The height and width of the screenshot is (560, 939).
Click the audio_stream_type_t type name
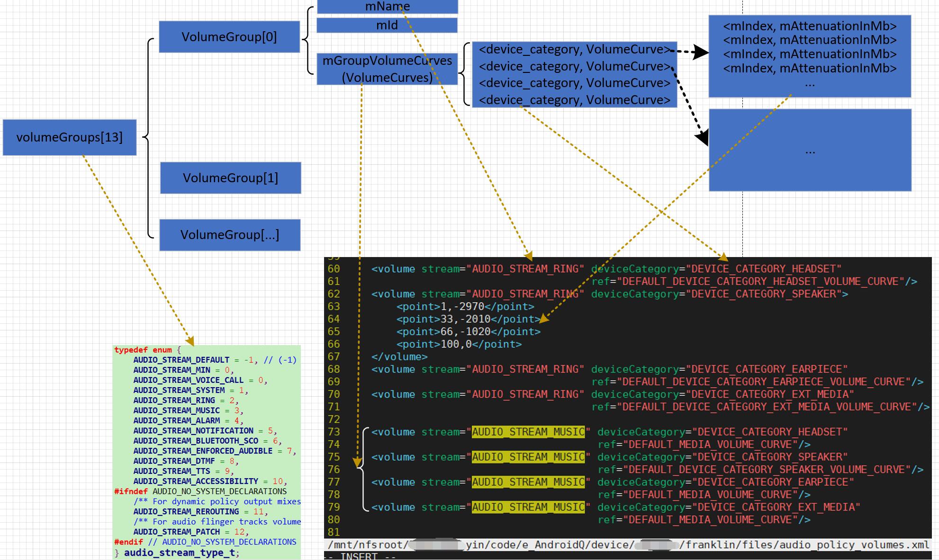pos(180,552)
